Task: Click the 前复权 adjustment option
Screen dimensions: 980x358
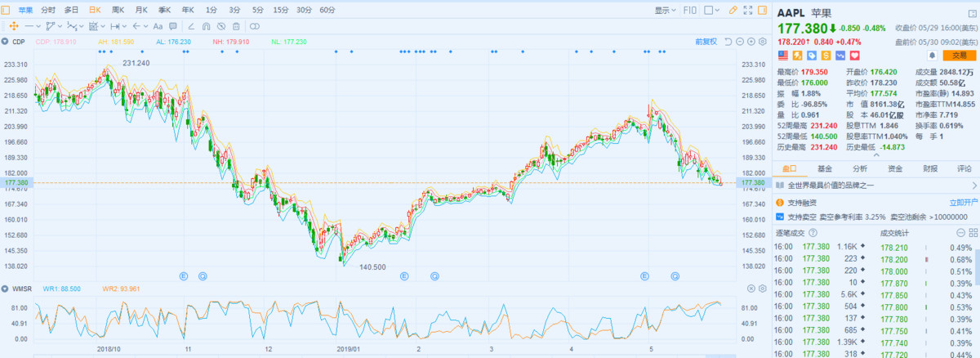Action: (x=705, y=41)
